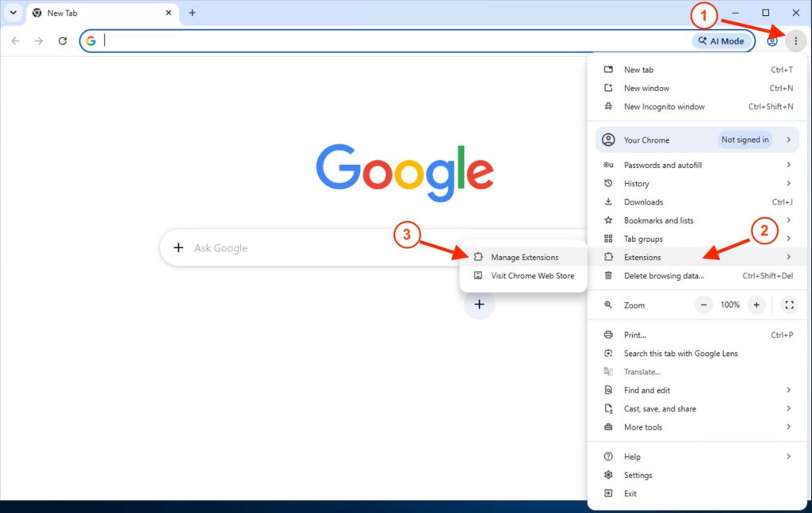Click the AI Mode button

coord(722,41)
